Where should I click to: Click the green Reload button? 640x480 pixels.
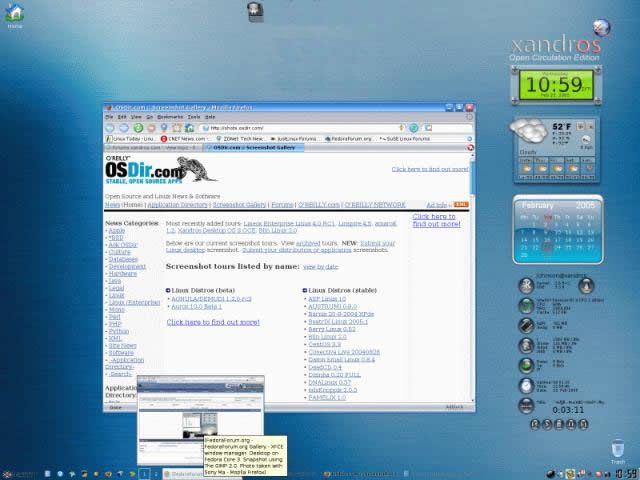click(x=138, y=128)
